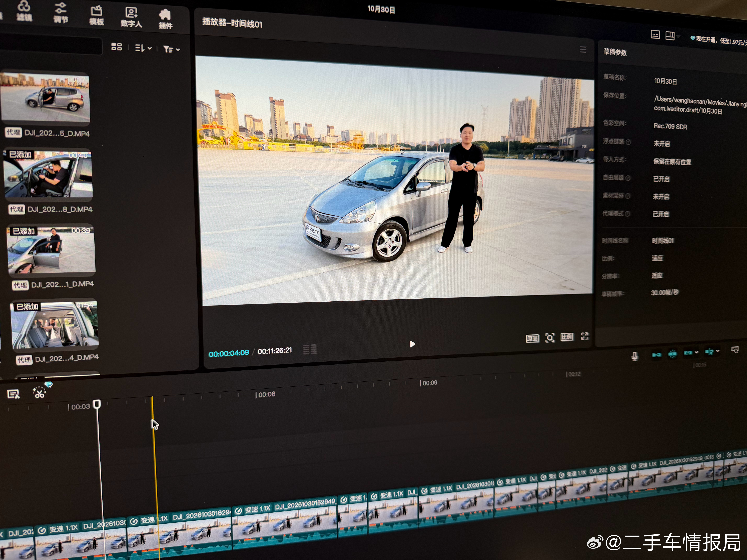Click the help icon next to 自由层级
747x560 pixels.
tap(628, 178)
